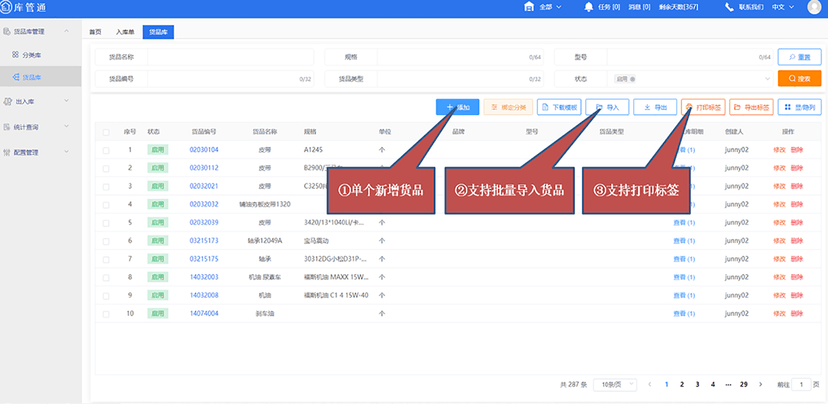Focus the 货品名称 search field
The image size is (828, 404).
click(230, 57)
